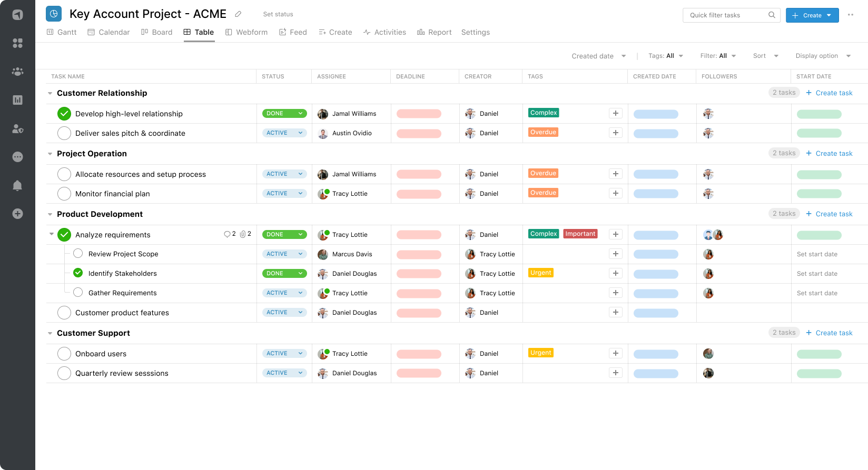Add a tag to Gather Requirements

[x=616, y=293]
